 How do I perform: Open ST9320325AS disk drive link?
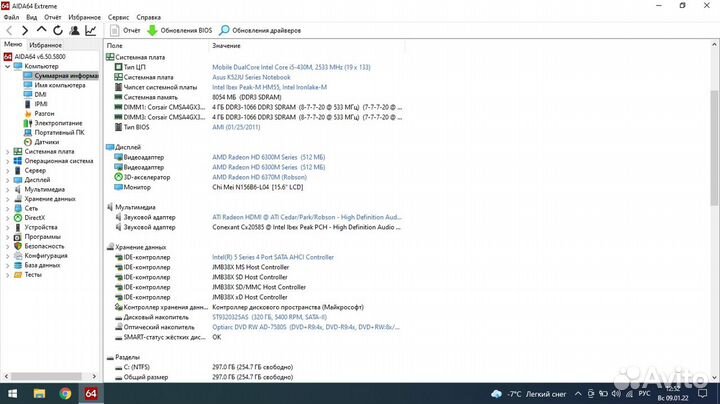(270, 317)
